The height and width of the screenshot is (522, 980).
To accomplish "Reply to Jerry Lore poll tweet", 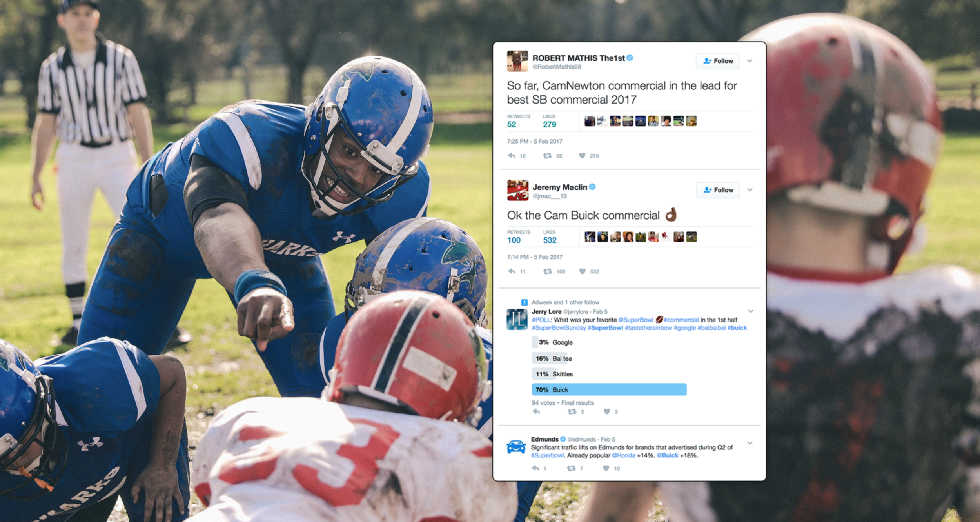I will click(x=537, y=411).
